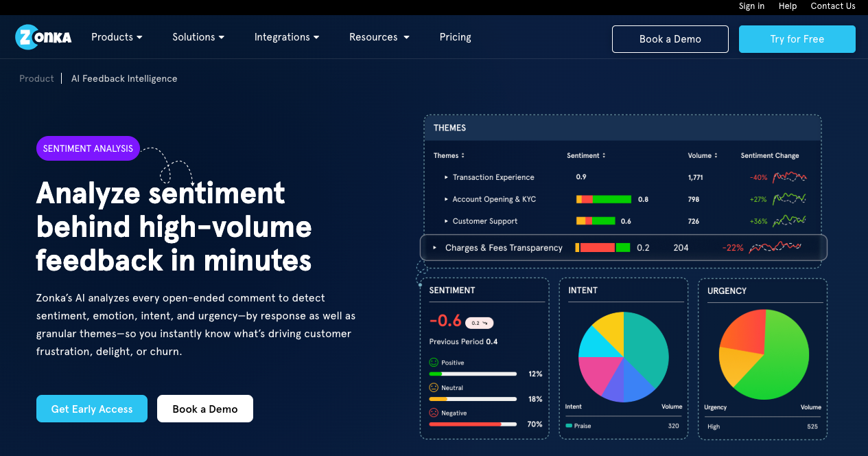Click the Try for Free button
Screen dimensions: 868x456
(797, 39)
